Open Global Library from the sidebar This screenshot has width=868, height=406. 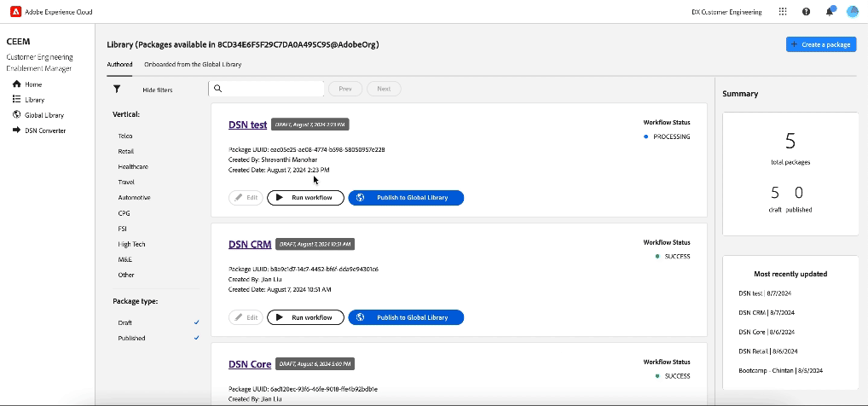pos(43,115)
